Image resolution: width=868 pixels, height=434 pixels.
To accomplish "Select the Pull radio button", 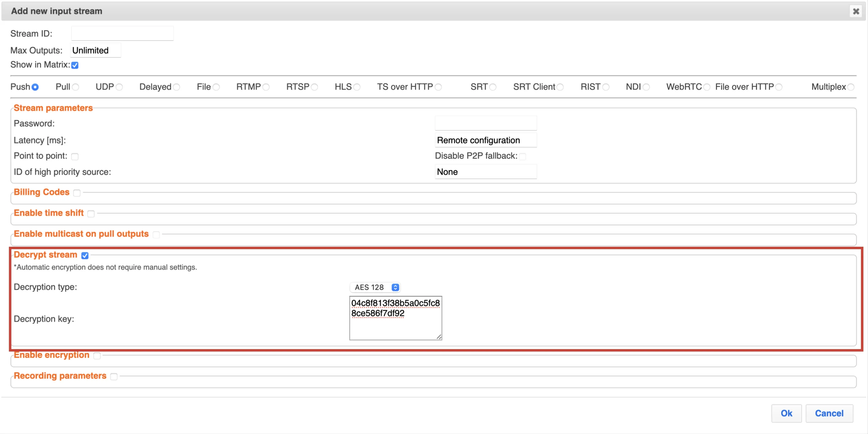I will 75,87.
